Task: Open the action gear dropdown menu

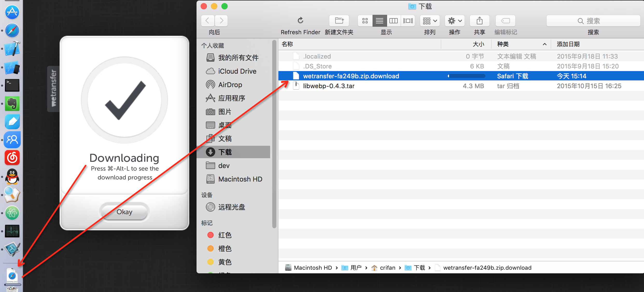Action: pyautogui.click(x=455, y=21)
